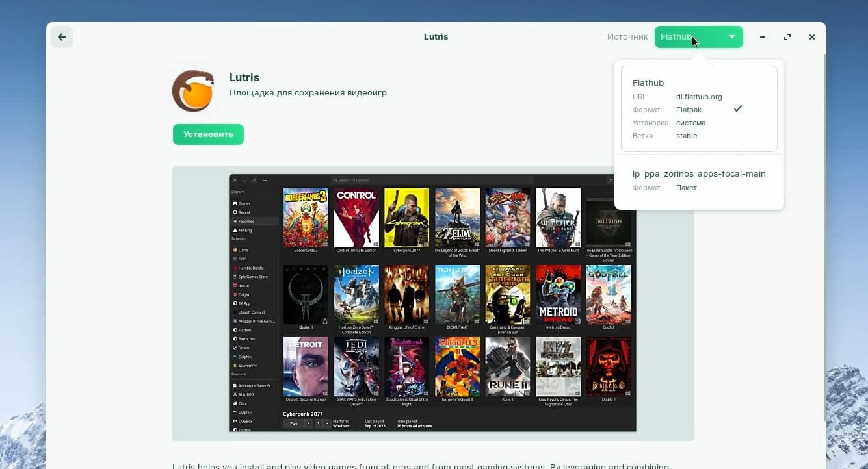Click the Flatpak format value
Screen dimensions: 868x469
click(689, 110)
